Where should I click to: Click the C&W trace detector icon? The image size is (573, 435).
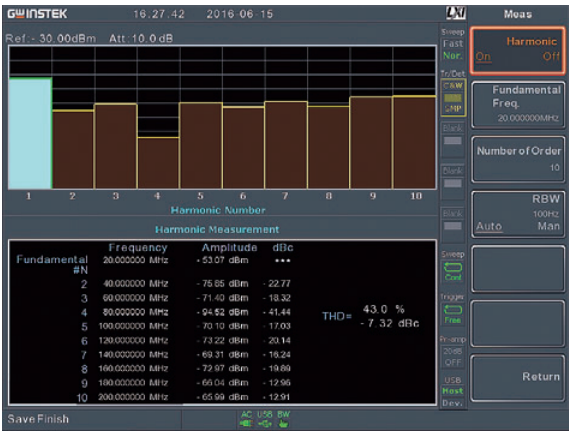point(453,98)
